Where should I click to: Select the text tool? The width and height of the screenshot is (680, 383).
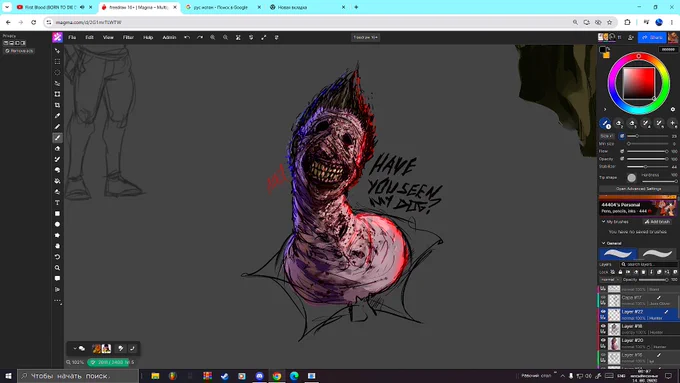57,203
